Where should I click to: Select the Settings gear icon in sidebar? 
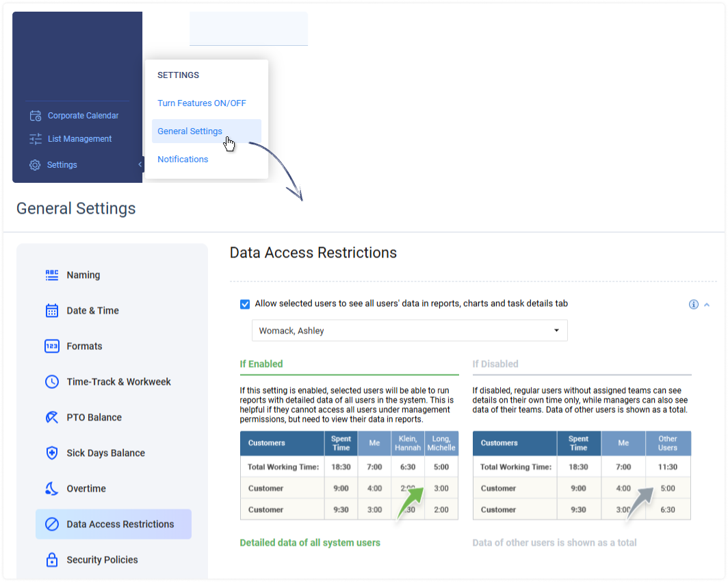34,164
